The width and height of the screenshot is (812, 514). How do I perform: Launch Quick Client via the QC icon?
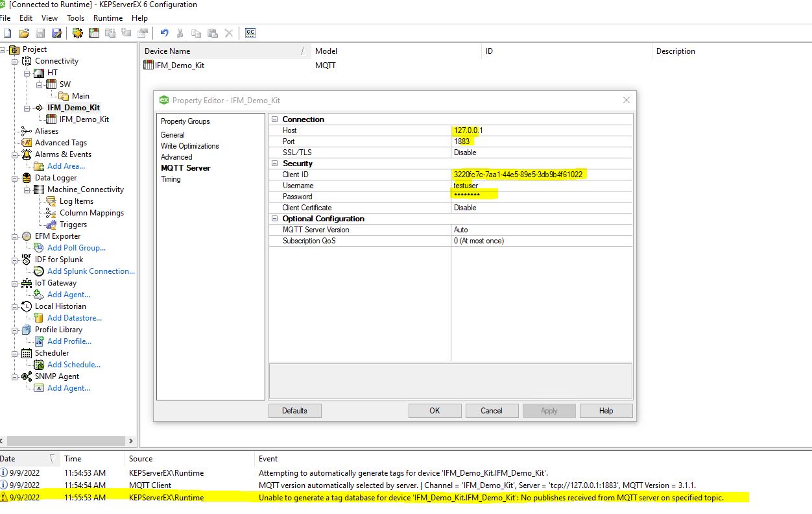250,33
